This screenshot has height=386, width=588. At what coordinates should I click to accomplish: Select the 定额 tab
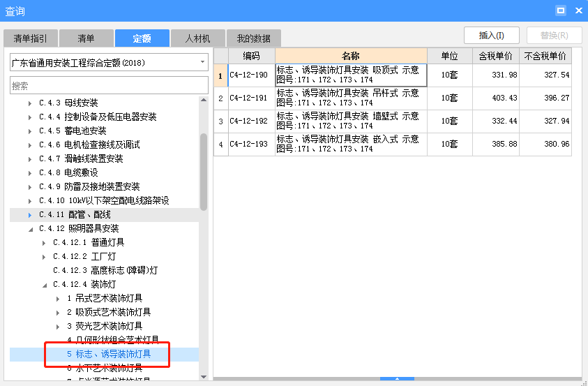click(142, 38)
